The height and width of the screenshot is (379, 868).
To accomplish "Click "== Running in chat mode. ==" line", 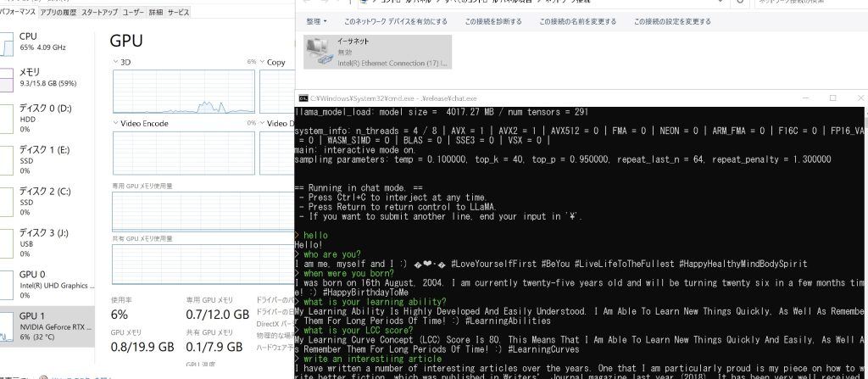I will (359, 187).
